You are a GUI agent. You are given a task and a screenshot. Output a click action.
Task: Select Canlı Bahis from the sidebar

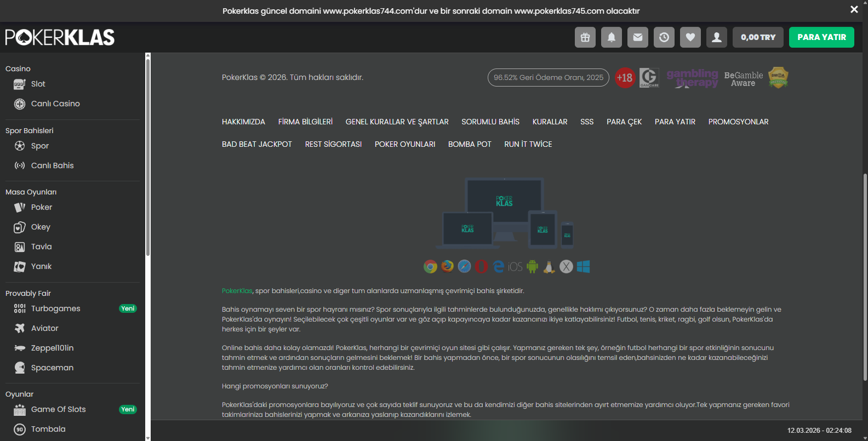(x=52, y=165)
